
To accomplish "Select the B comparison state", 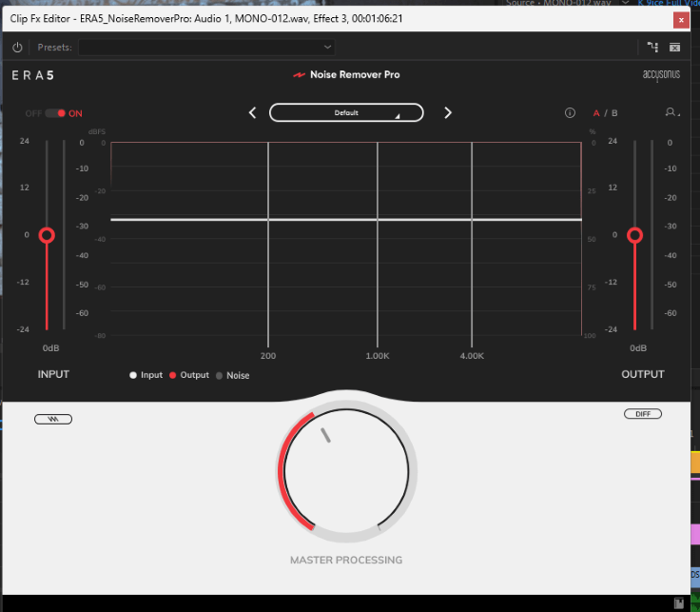I will pyautogui.click(x=614, y=113).
